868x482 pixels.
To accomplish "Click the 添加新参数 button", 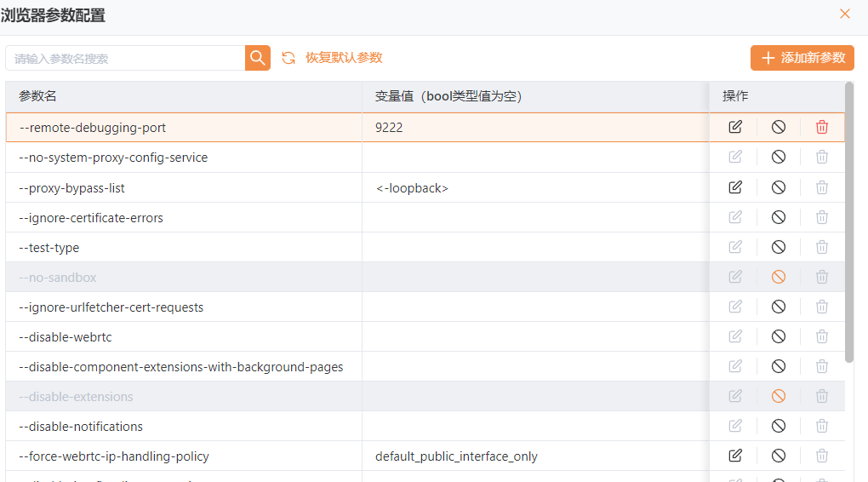I will click(x=802, y=58).
